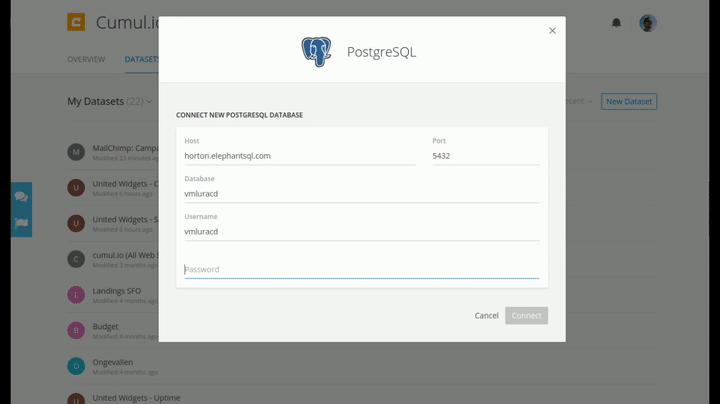Click the PostgreSQL elephant logo
The width and height of the screenshot is (720, 404).
pos(316,52)
